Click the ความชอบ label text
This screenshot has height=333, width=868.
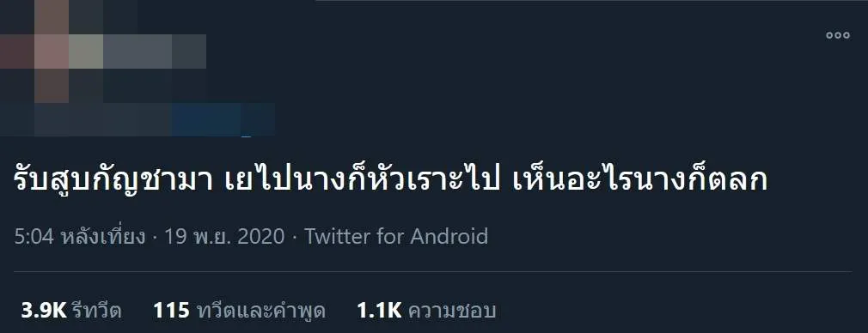coord(452,311)
